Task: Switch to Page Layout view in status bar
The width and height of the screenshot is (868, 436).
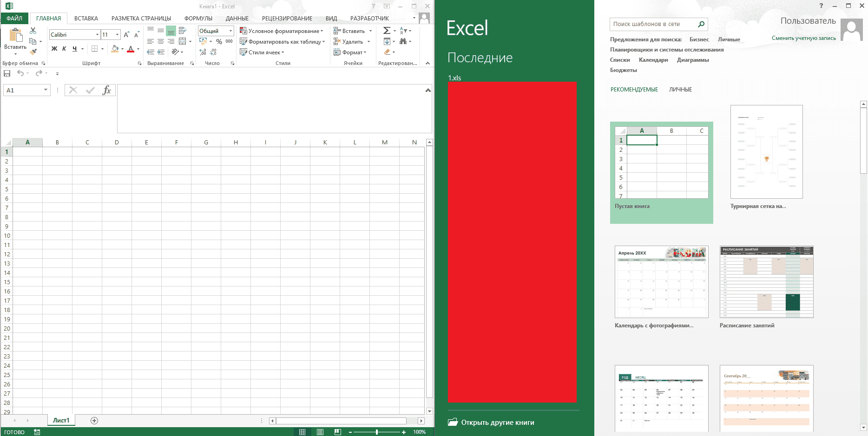Action: point(320,432)
